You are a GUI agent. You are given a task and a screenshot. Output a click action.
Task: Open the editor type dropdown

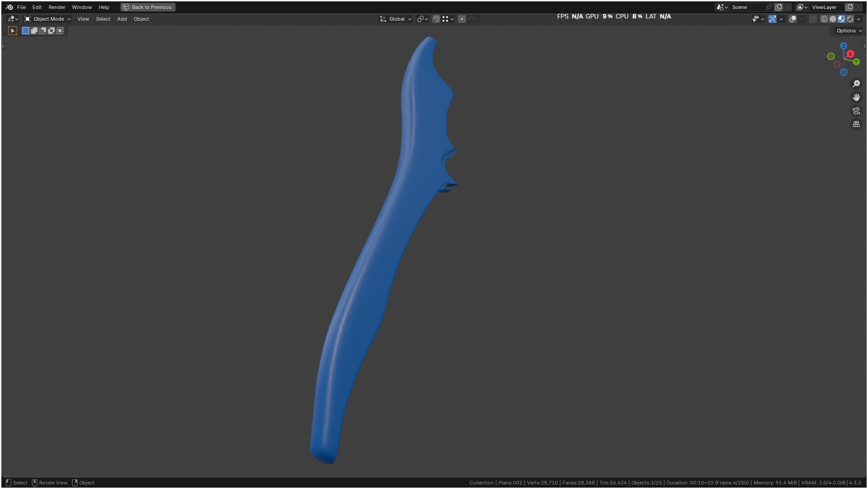coord(13,19)
